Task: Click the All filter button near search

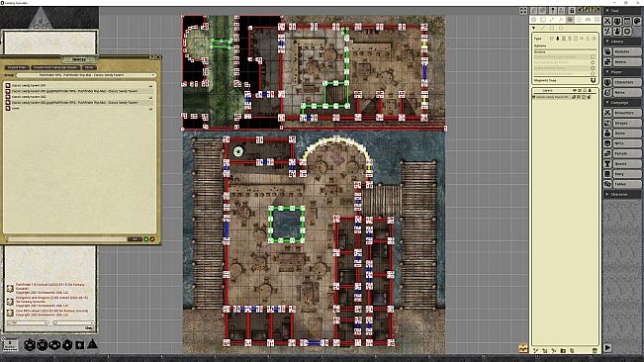Action: [135, 239]
